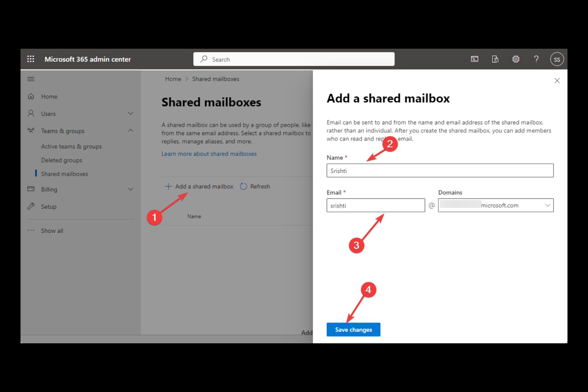Click the Microsoft 365 app launcher icon
Viewport: 588px width, 392px height.
[x=31, y=59]
